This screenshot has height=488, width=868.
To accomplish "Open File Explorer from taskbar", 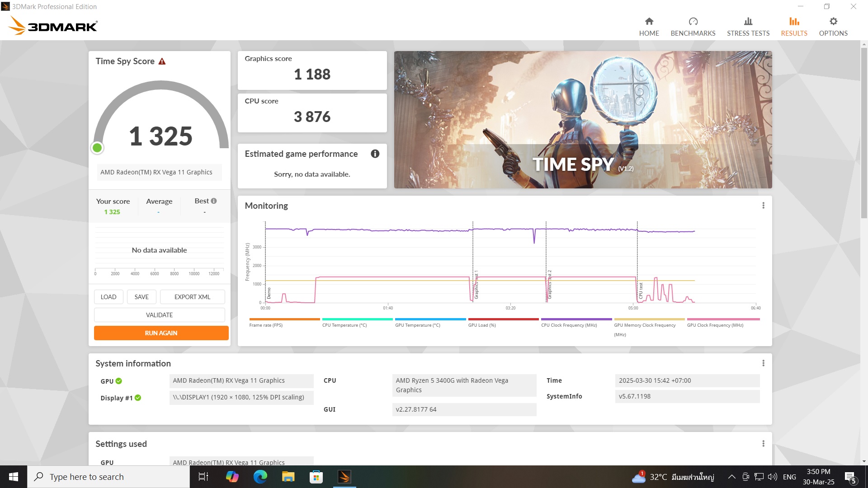I will click(x=288, y=477).
